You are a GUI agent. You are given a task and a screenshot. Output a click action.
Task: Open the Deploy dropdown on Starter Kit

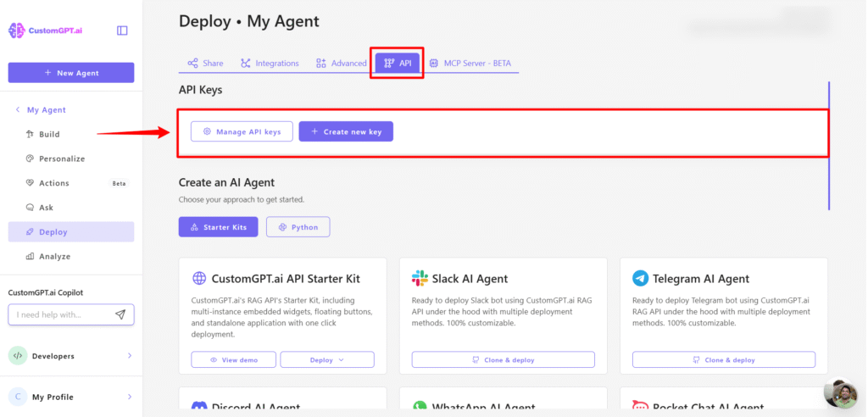pos(327,359)
